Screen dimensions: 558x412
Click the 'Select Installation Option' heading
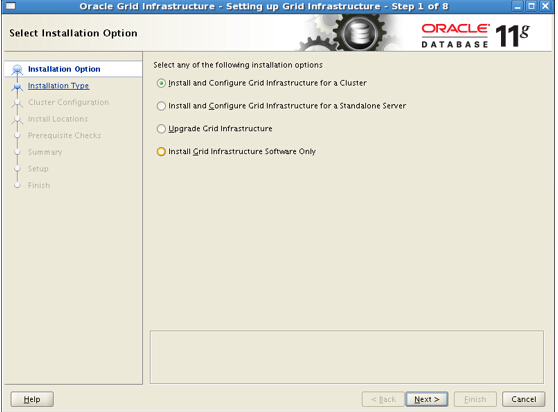pyautogui.click(x=73, y=33)
